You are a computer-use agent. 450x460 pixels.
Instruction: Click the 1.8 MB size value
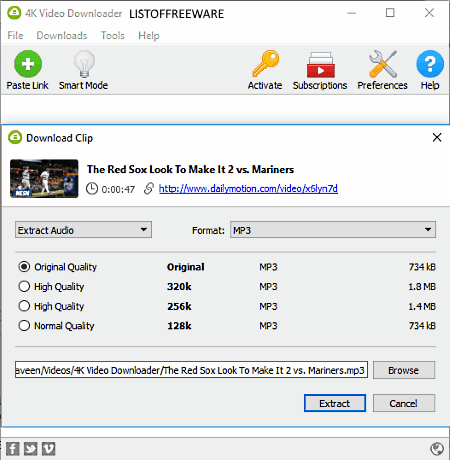click(x=422, y=287)
